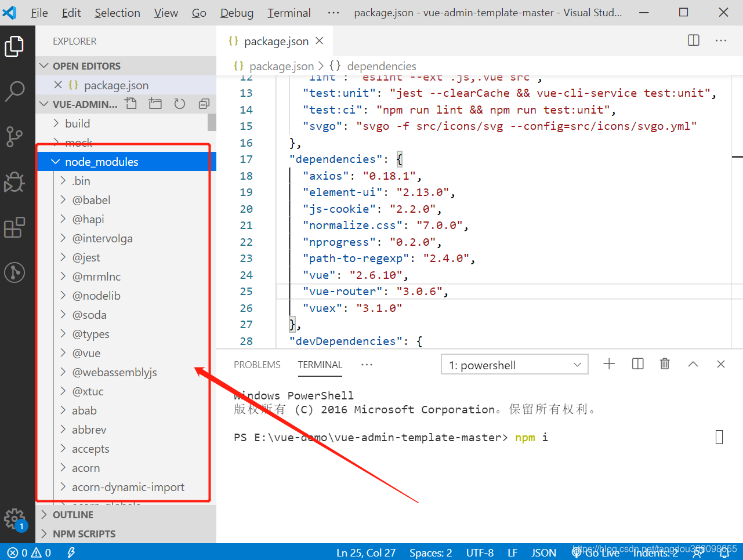This screenshot has height=560, width=743.
Task: Switch to the PROBLEMS panel tab
Action: click(257, 365)
